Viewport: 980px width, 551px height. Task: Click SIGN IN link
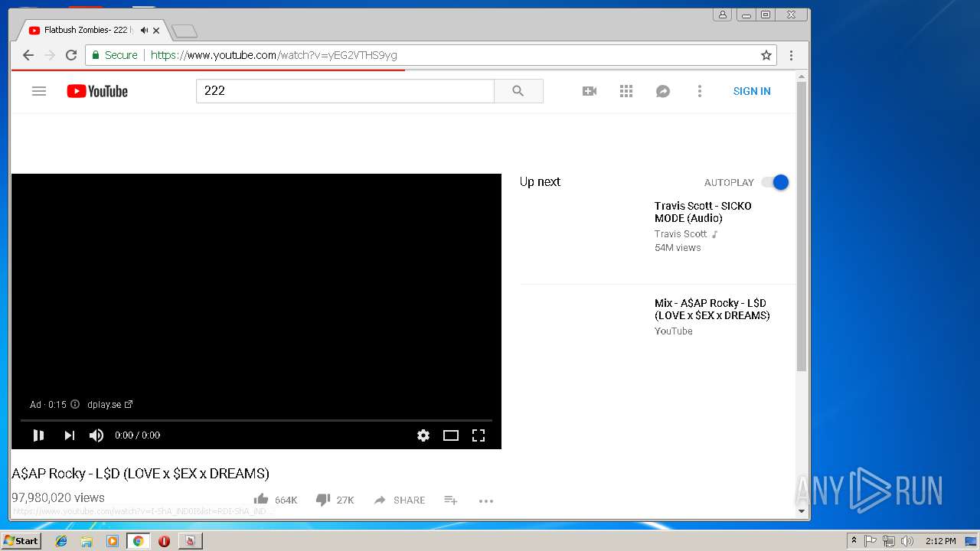(x=752, y=91)
